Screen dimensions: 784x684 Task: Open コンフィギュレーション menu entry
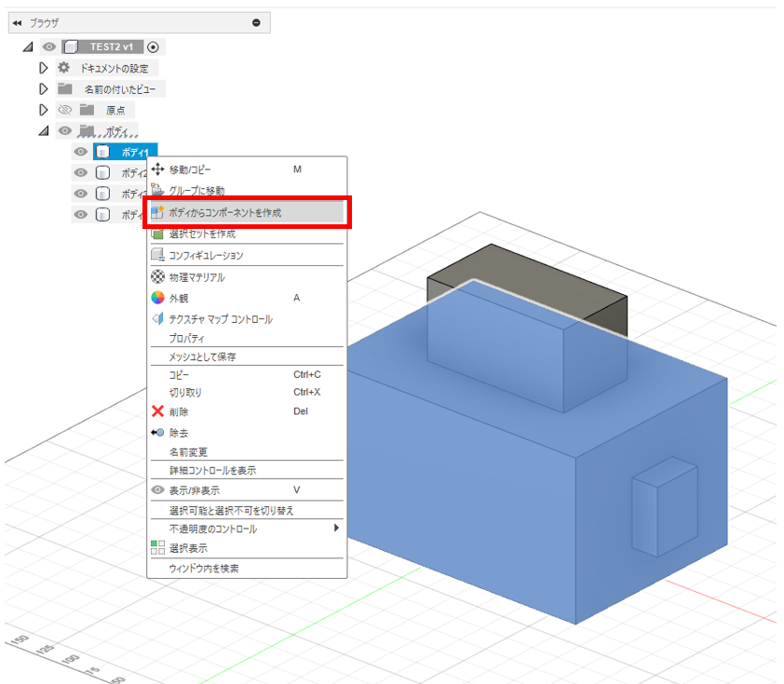247,255
